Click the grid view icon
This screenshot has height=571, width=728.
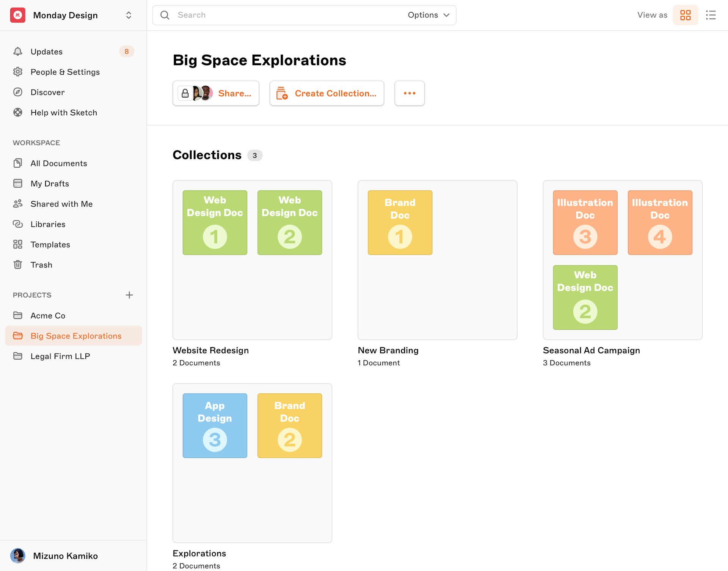point(686,15)
